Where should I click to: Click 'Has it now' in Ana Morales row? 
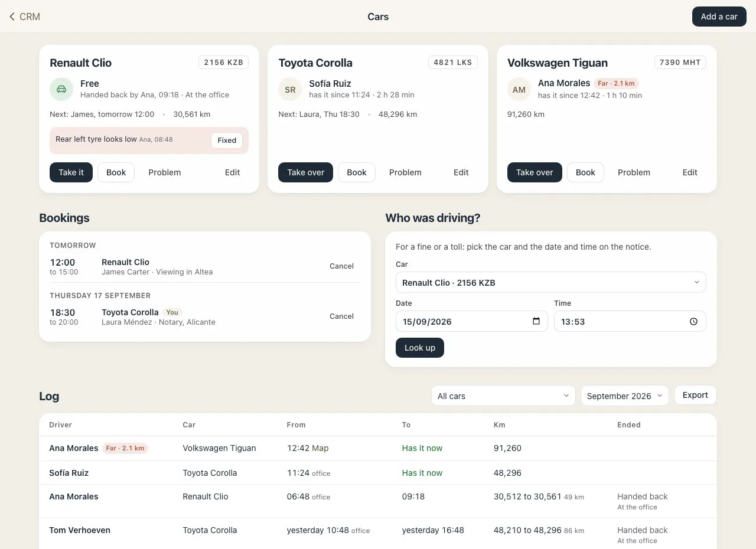click(422, 448)
